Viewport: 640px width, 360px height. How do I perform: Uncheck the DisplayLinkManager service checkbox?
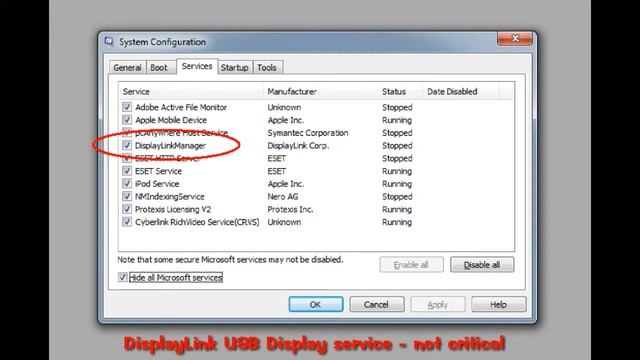click(x=127, y=145)
